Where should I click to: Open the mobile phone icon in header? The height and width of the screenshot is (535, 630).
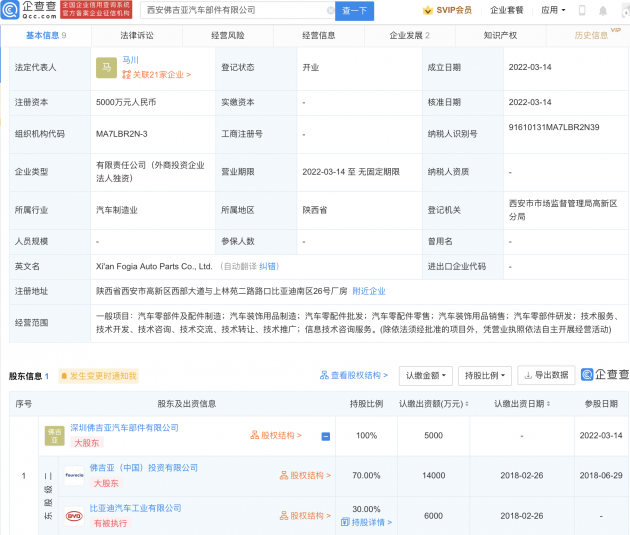point(582,10)
